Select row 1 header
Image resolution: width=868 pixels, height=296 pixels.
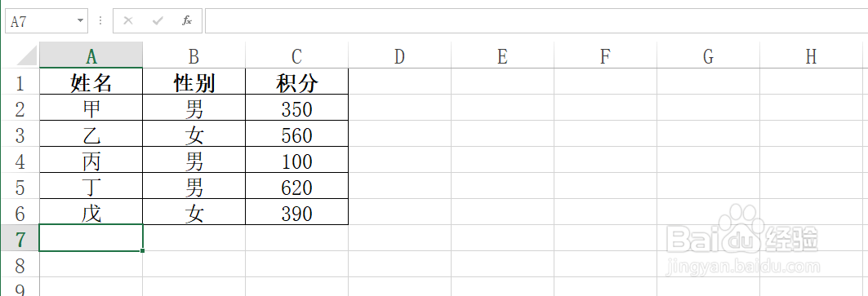pos(20,82)
